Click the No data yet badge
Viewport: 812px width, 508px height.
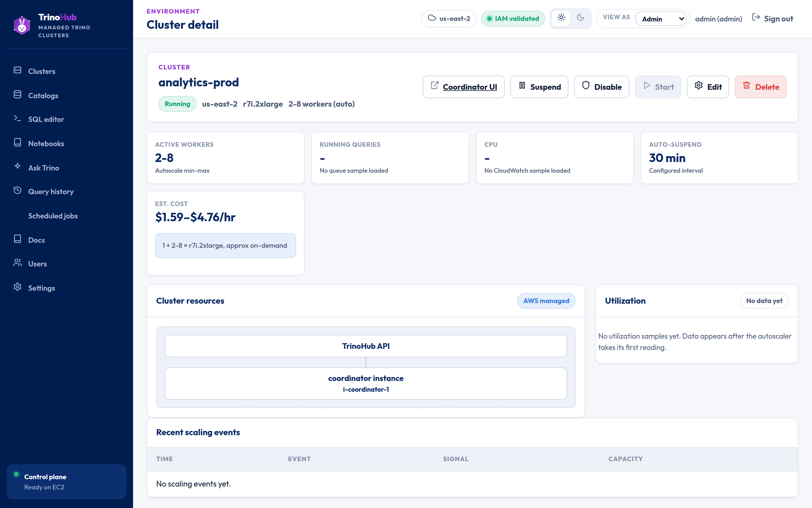(x=764, y=301)
